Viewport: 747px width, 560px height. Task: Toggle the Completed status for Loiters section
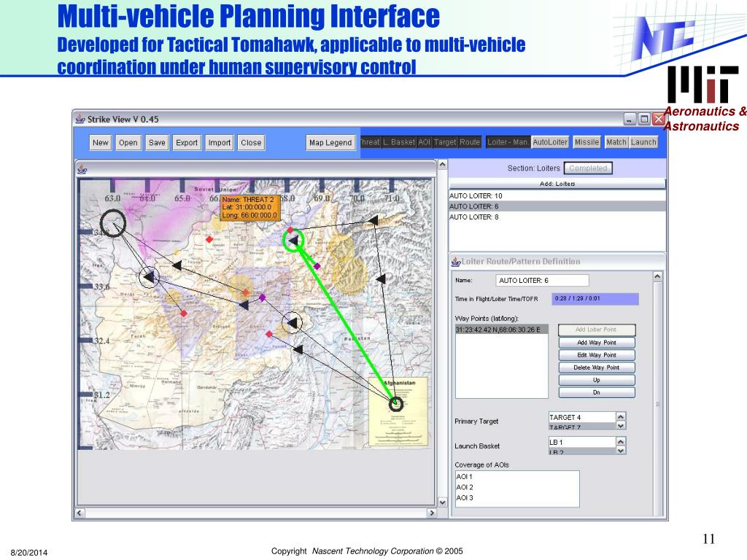[x=589, y=168]
